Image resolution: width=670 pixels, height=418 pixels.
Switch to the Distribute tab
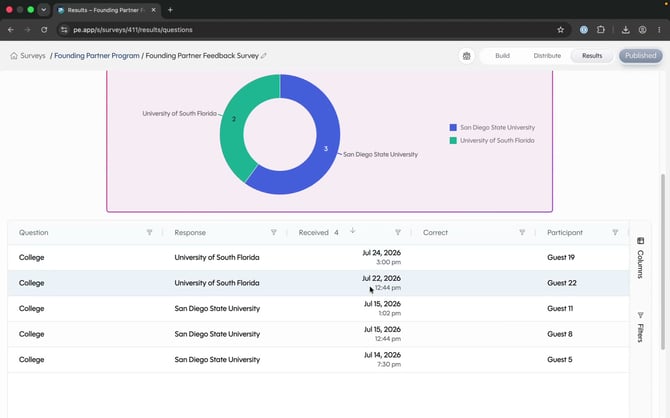coord(547,56)
